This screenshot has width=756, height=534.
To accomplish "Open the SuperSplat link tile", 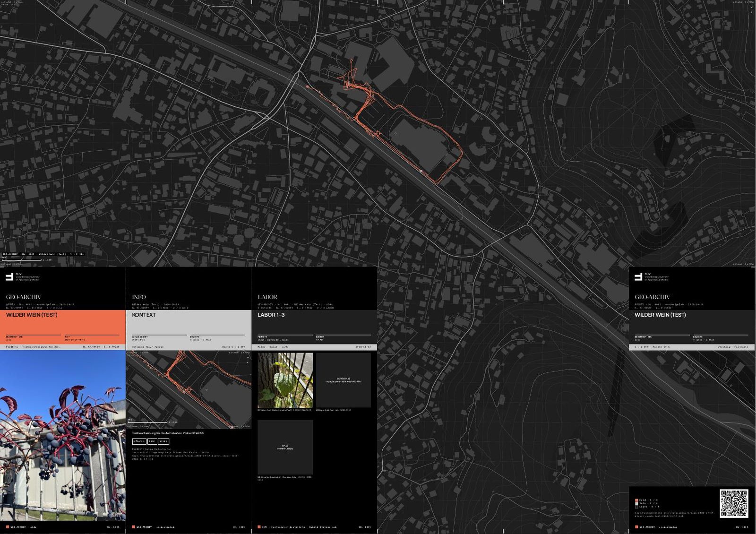I will tap(343, 380).
